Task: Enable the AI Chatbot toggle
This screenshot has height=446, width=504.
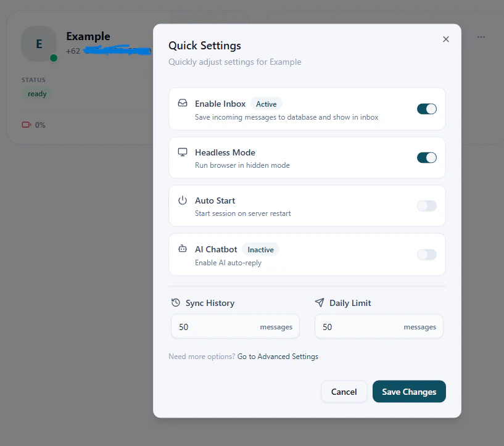Action: (x=426, y=254)
